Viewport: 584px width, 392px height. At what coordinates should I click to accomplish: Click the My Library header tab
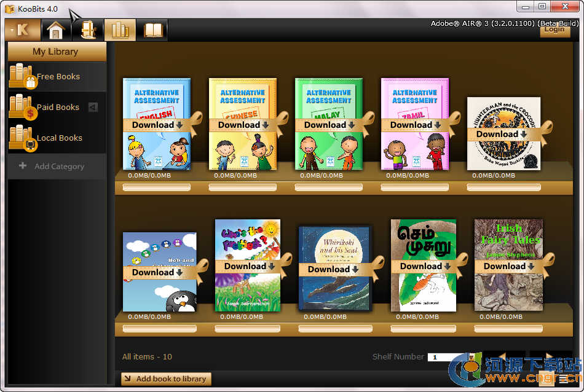(x=55, y=52)
